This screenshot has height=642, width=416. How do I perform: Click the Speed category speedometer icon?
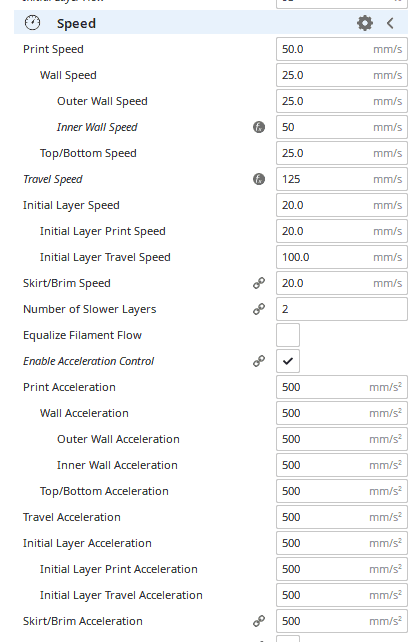(32, 23)
